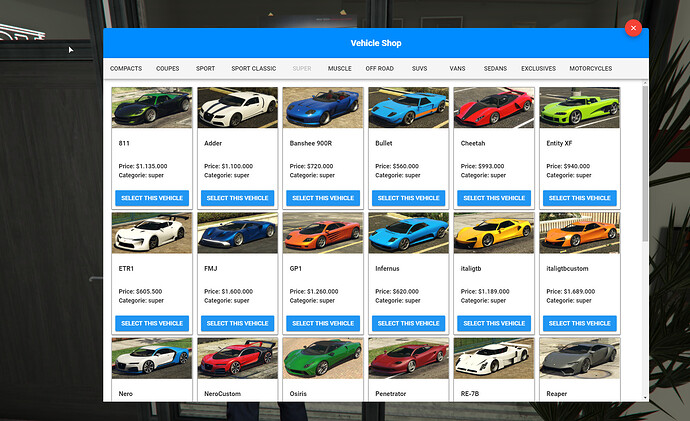Open the Coupes category tab
The image size is (690, 421).
(169, 69)
